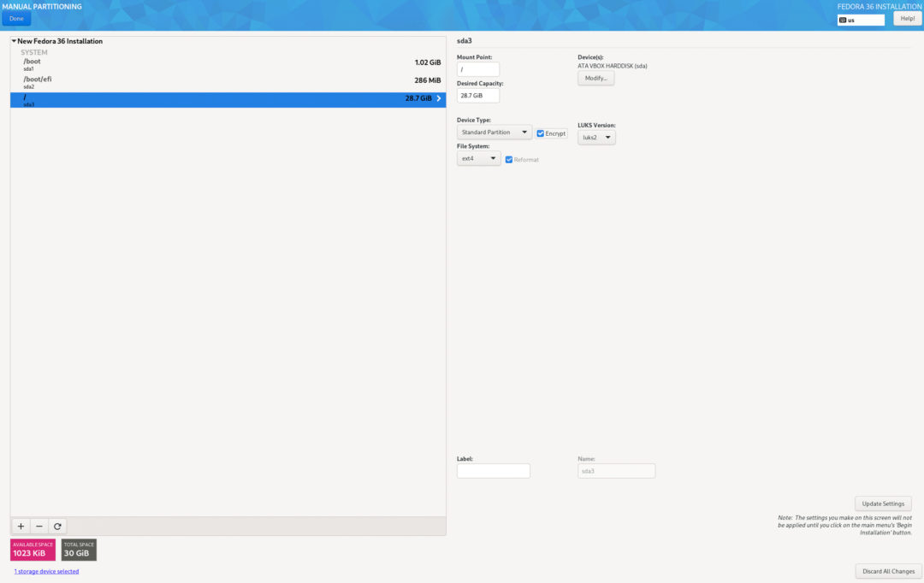Click the keyboard layout icon beside us
The image size is (924, 583).
pyautogui.click(x=843, y=20)
